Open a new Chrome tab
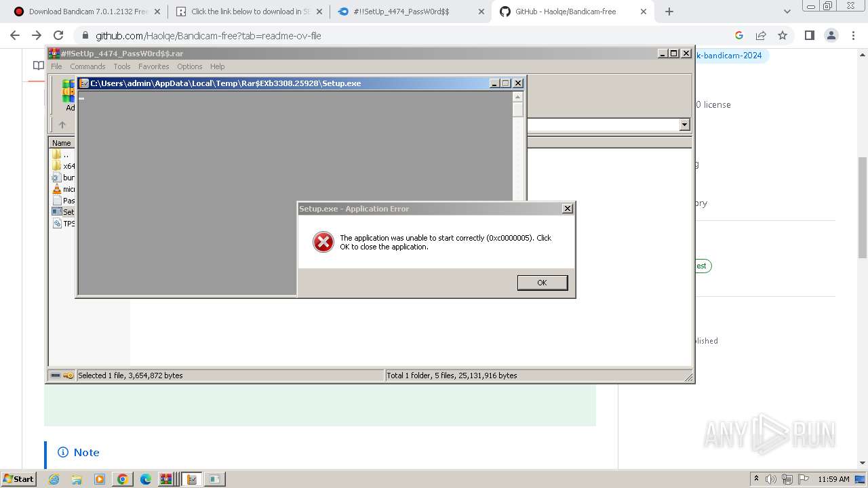The height and width of the screenshot is (488, 868). (x=669, y=12)
